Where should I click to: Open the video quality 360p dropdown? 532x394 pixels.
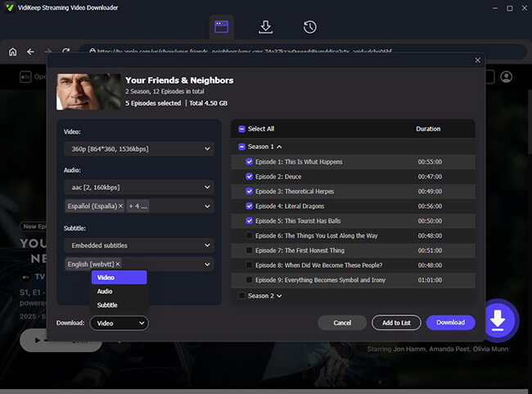(x=139, y=149)
